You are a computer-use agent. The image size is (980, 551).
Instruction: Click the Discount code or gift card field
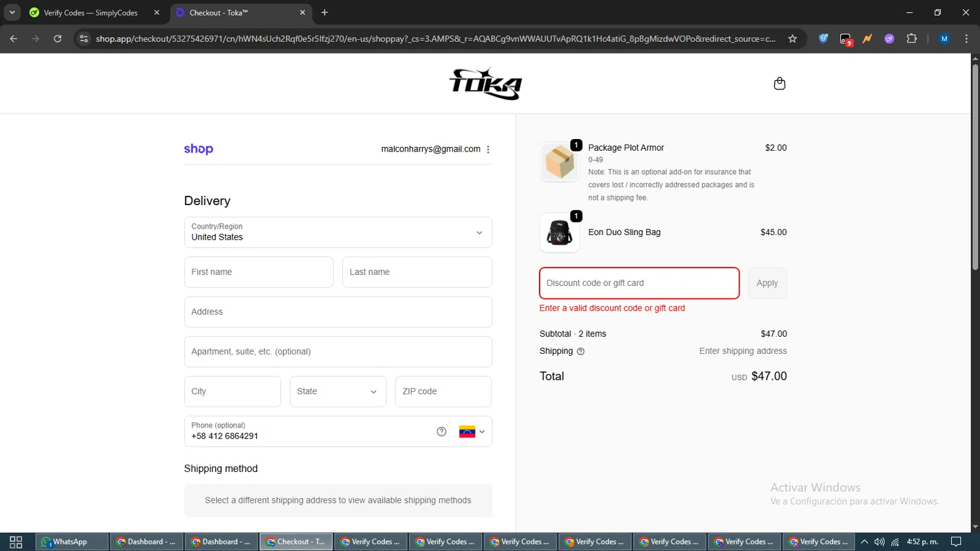639,283
